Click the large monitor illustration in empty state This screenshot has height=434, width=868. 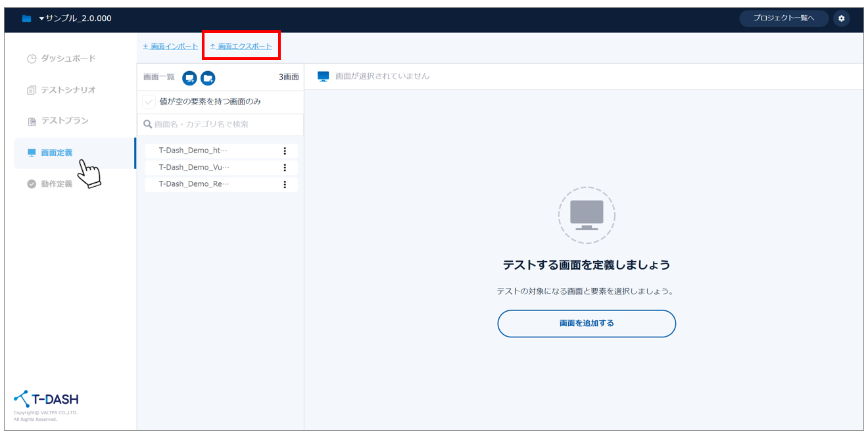587,215
